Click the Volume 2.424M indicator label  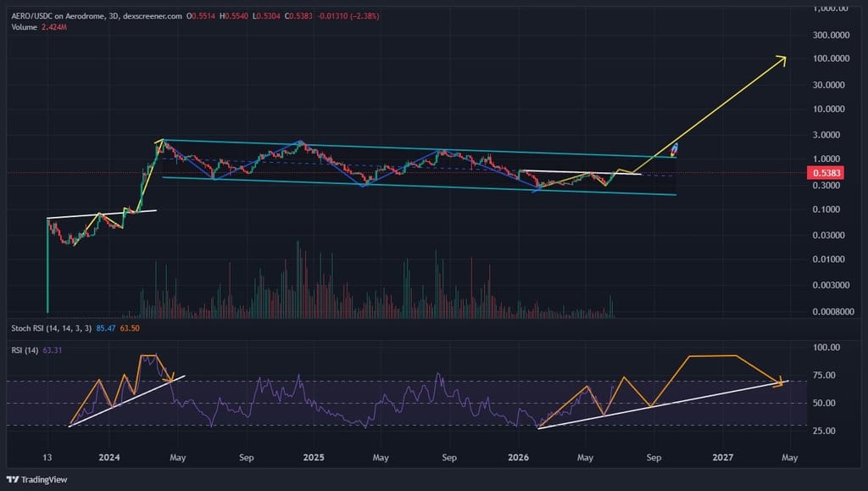pos(39,27)
